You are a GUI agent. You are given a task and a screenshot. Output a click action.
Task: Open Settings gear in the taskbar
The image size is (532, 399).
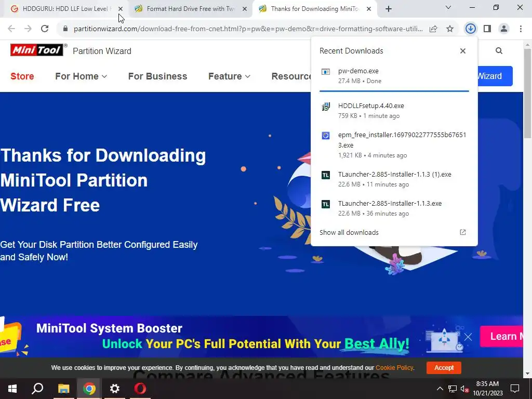(115, 389)
